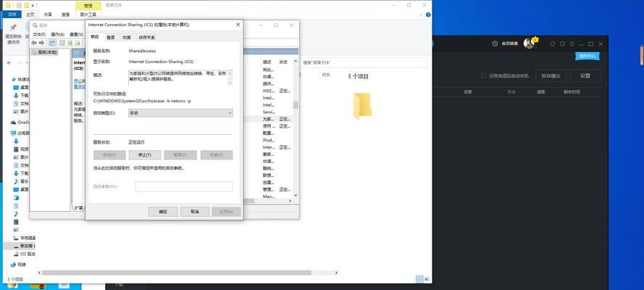644x290 pixels.
Task: Click the 管理 contextual tab in Explorer
Action: (x=88, y=6)
